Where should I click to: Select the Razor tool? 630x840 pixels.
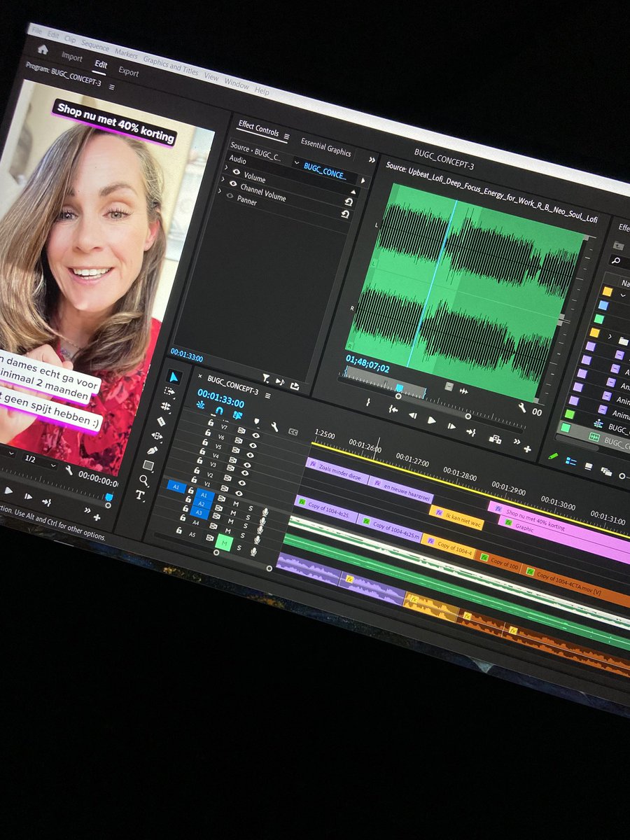click(x=161, y=421)
